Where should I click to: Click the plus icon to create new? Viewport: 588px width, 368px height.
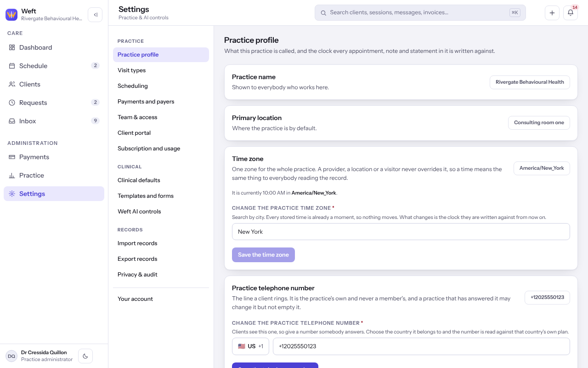point(552,13)
